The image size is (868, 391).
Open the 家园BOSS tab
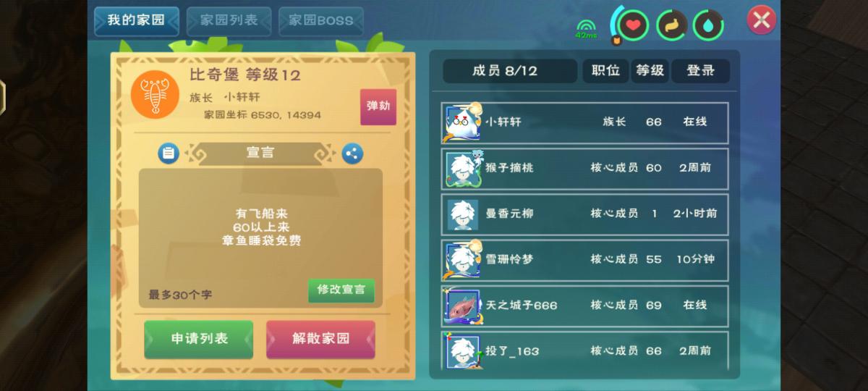(321, 21)
